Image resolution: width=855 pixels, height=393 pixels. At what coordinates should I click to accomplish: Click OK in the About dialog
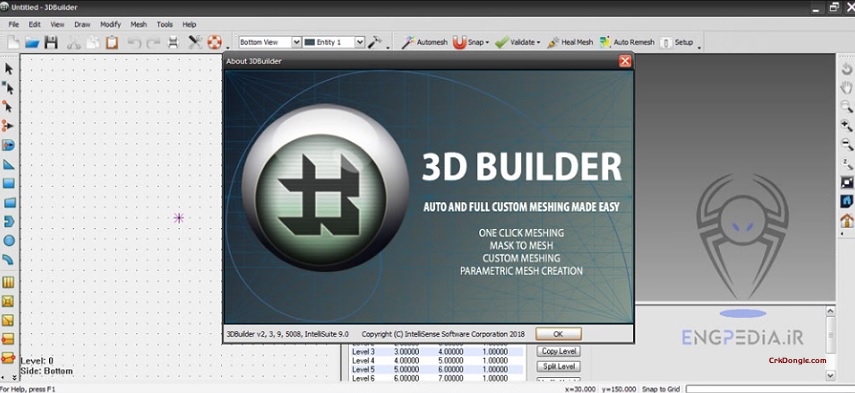(558, 334)
